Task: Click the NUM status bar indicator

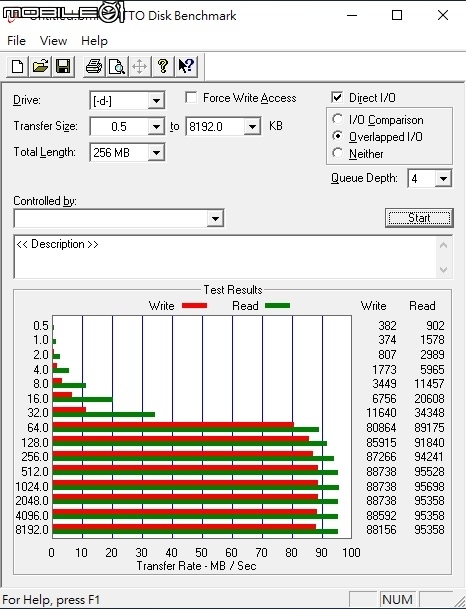Action: pos(397,599)
